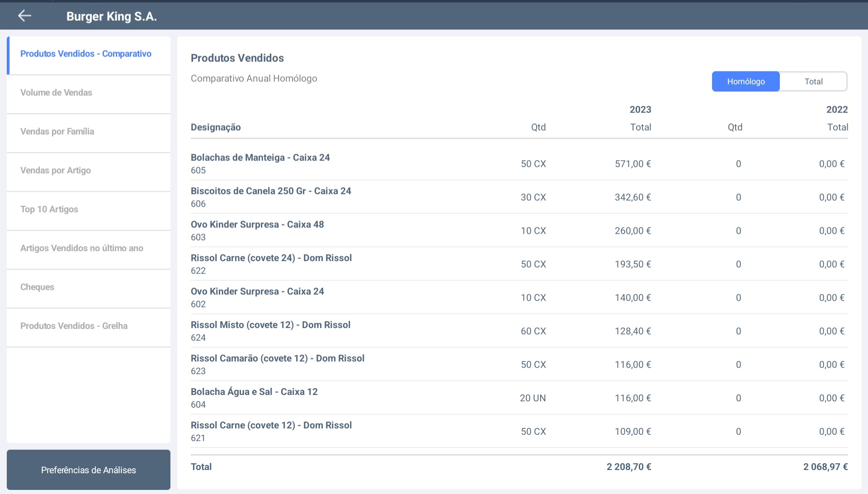Open Produtos Vendidos - Grelha view
The image size is (868, 494).
click(74, 326)
